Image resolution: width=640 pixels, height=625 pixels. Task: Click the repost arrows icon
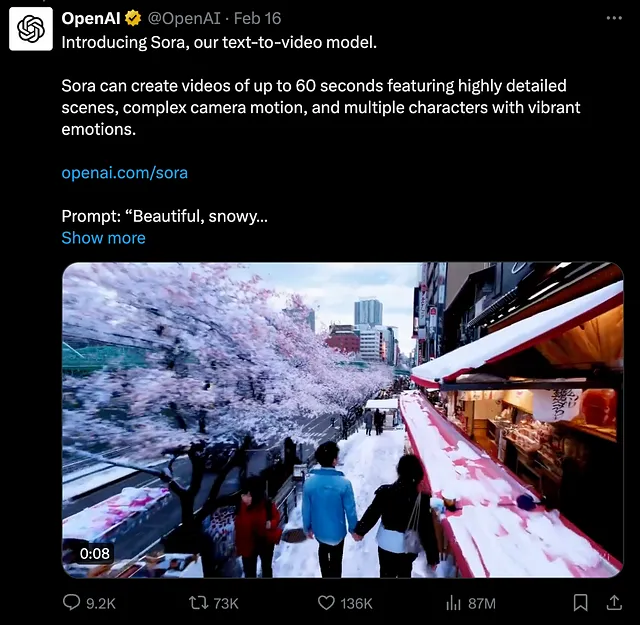tap(199, 603)
